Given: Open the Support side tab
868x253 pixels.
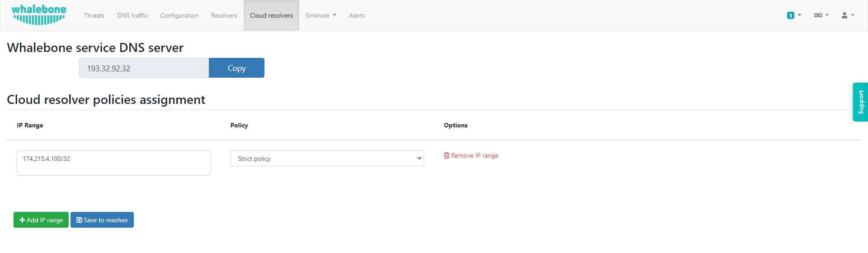Looking at the screenshot, I should click(860, 102).
